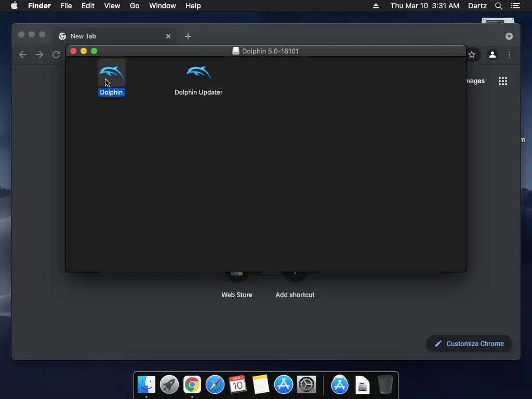
Task: Open the Finder menu
Action: click(39, 6)
